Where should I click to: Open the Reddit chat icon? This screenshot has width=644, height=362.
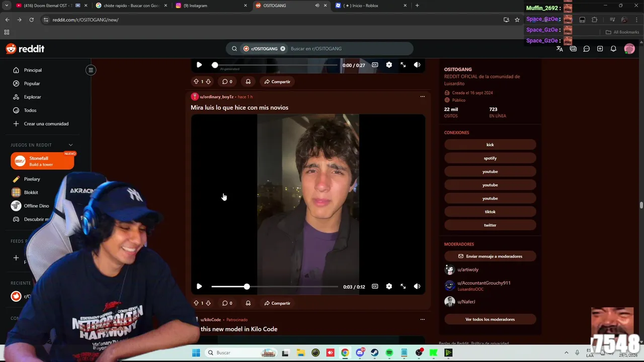click(587, 49)
